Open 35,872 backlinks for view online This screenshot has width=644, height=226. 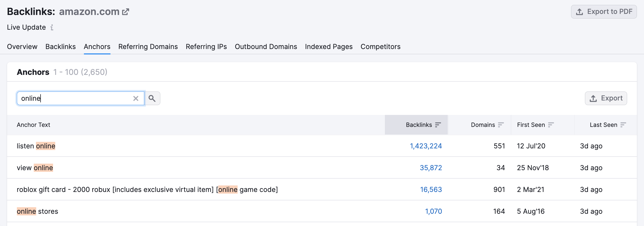(x=431, y=168)
